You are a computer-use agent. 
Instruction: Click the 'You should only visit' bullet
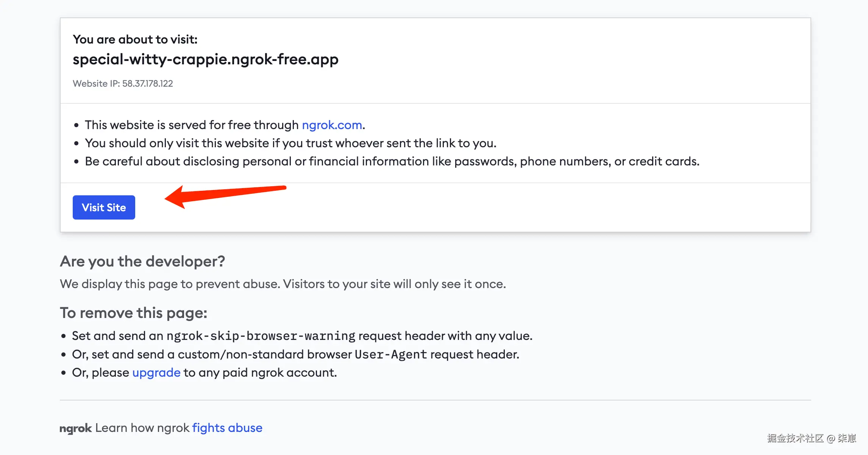(290, 143)
